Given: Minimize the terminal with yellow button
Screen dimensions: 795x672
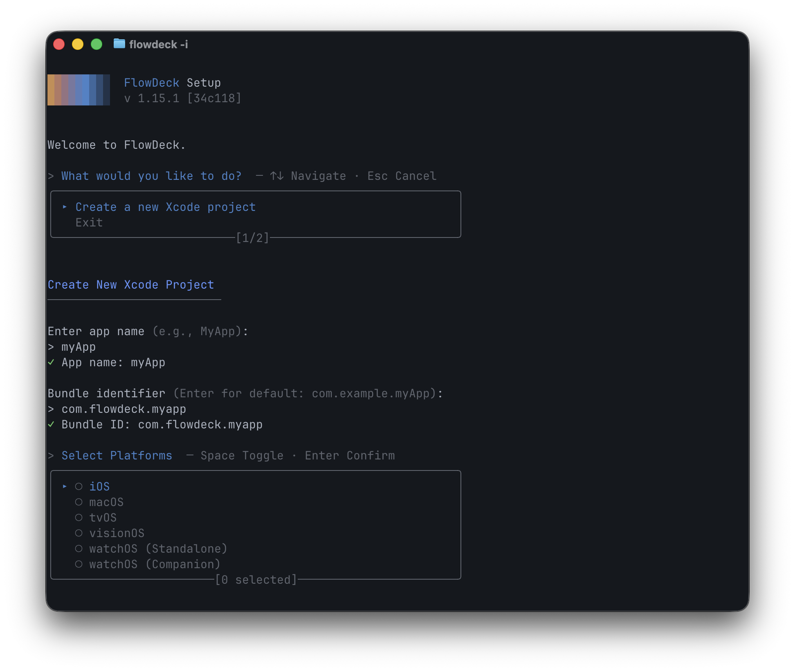Looking at the screenshot, I should coord(78,44).
